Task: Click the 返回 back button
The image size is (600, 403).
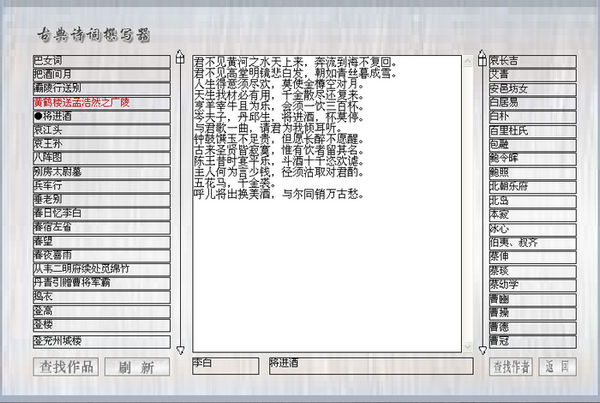Action: 557,367
